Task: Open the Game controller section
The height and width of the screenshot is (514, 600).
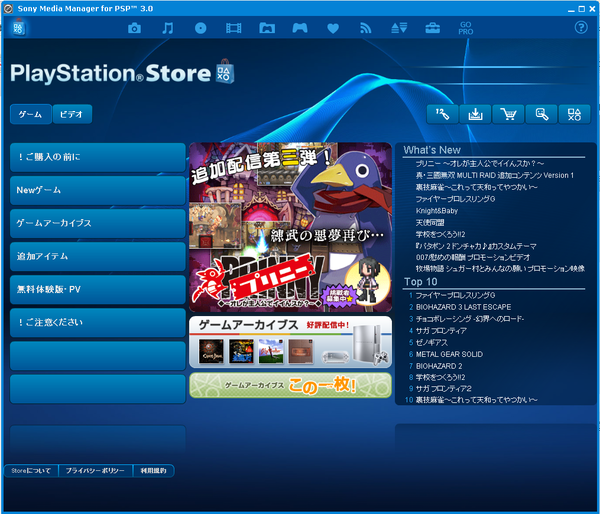Action: (x=300, y=28)
